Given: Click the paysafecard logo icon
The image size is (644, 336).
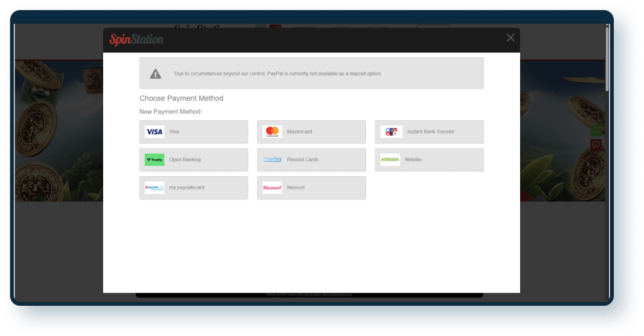Looking at the screenshot, I should [155, 188].
